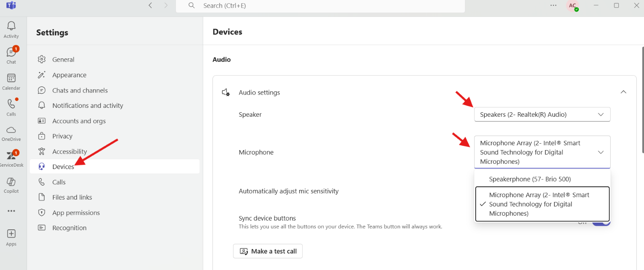Image resolution: width=644 pixels, height=270 pixels.
Task: Open the Activity bell icon
Action: (11, 27)
